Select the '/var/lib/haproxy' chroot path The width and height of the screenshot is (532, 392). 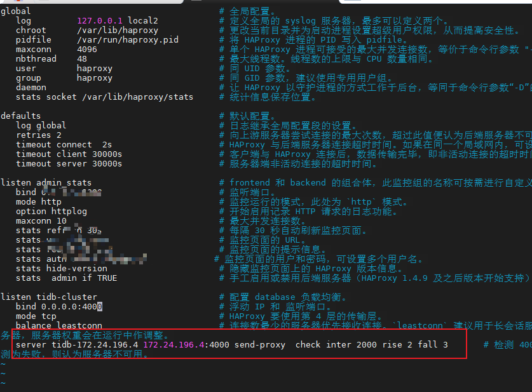coord(118,30)
